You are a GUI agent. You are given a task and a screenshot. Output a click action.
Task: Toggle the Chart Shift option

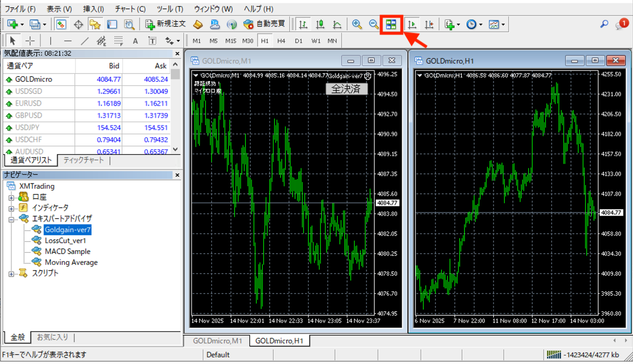click(x=429, y=25)
